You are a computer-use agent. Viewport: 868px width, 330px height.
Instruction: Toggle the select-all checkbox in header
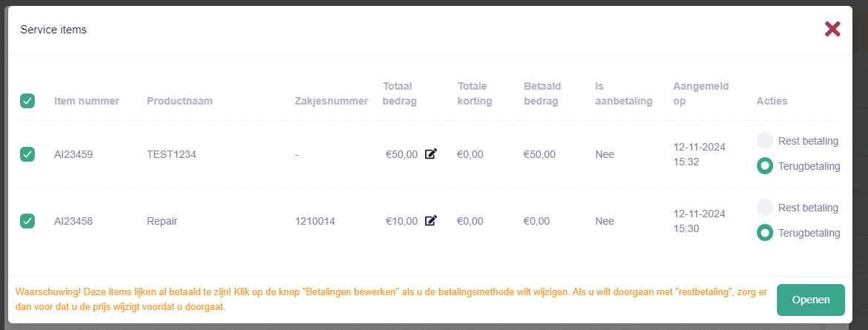27,101
